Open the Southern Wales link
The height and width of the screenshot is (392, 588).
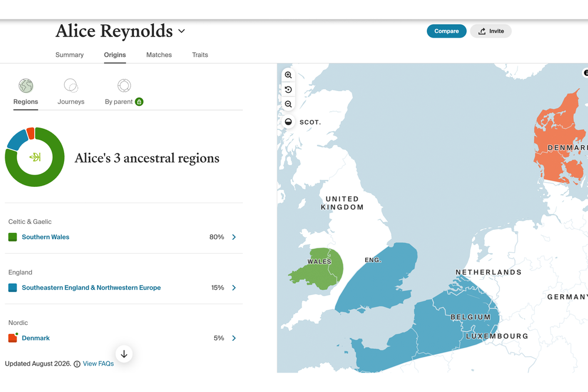point(45,237)
